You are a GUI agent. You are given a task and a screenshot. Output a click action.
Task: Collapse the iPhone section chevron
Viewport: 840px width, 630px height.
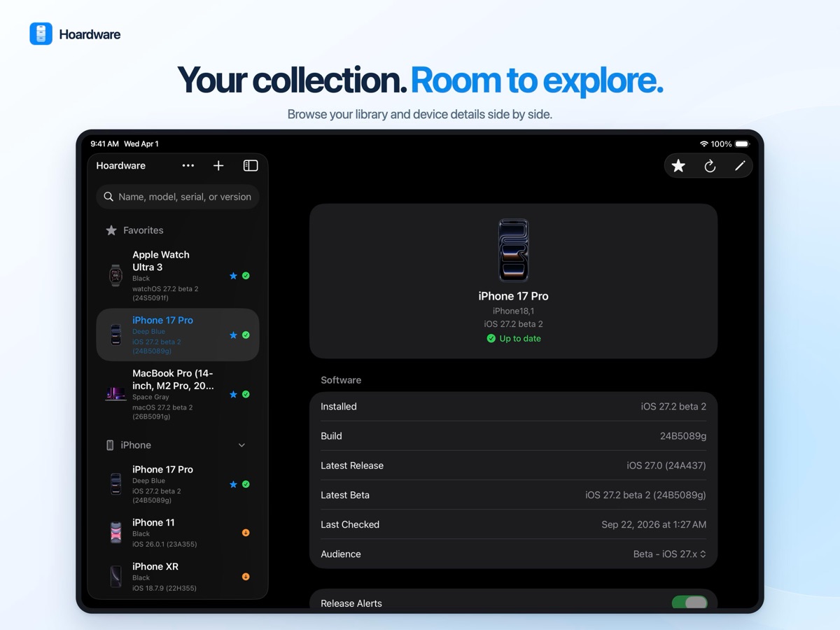[x=241, y=445]
